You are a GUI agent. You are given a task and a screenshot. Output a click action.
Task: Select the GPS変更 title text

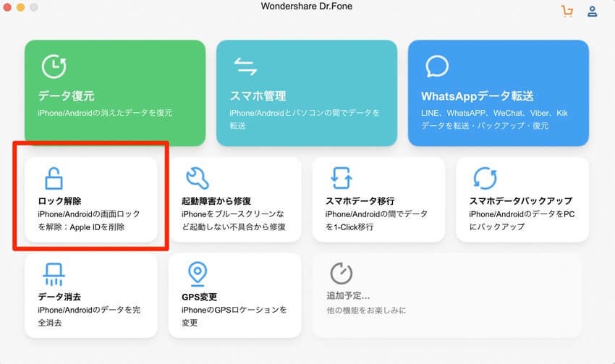point(199,297)
